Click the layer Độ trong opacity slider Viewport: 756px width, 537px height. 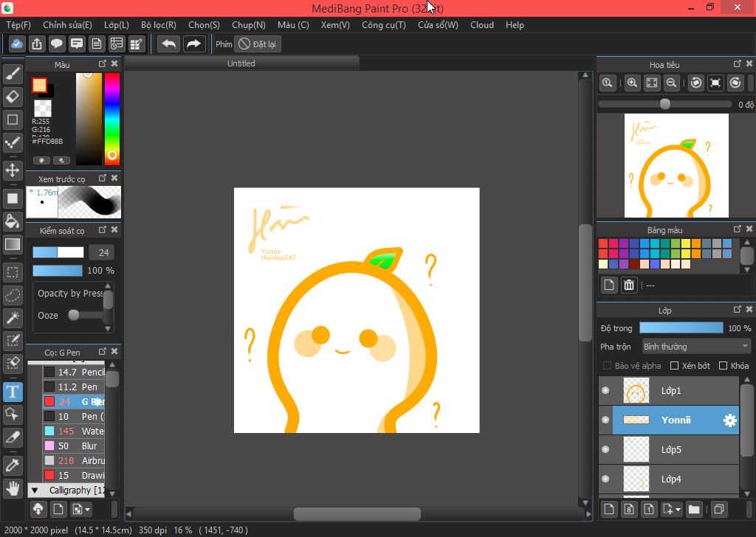coord(681,328)
